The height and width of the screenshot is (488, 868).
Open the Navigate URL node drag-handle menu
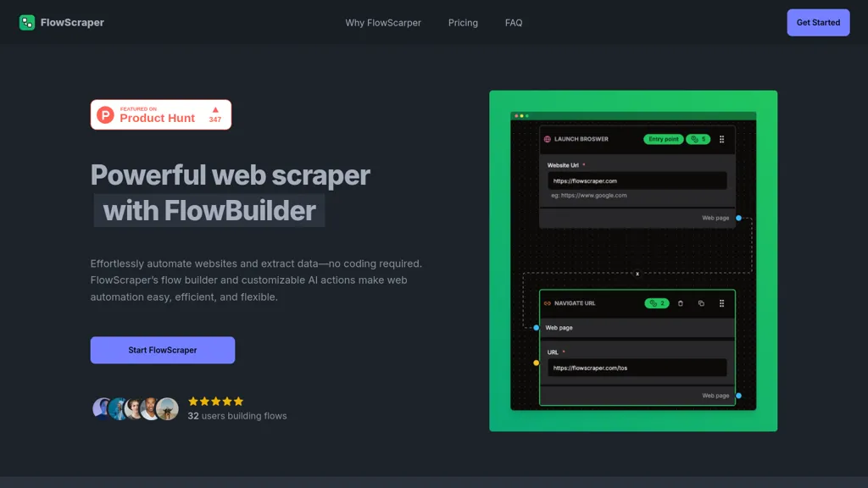coord(722,303)
